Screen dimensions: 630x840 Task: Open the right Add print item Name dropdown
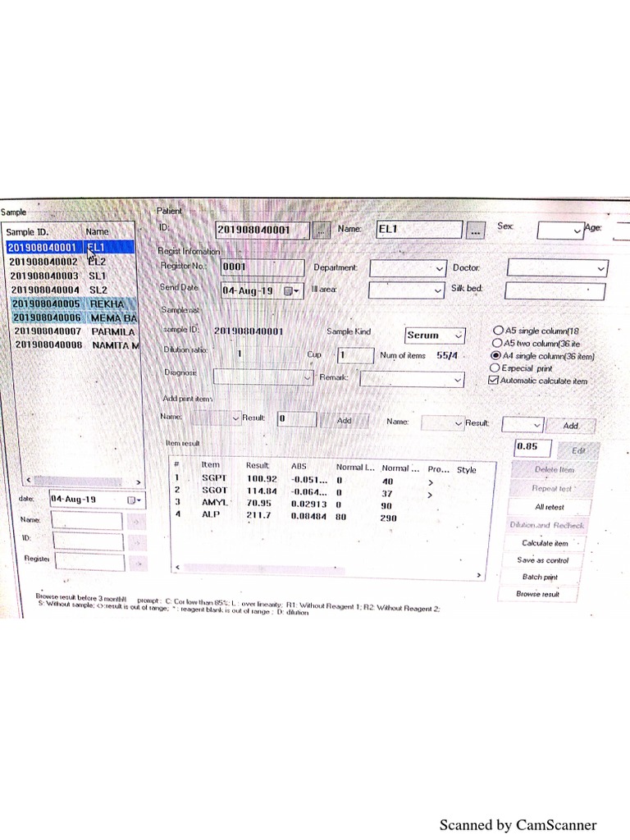tap(458, 424)
